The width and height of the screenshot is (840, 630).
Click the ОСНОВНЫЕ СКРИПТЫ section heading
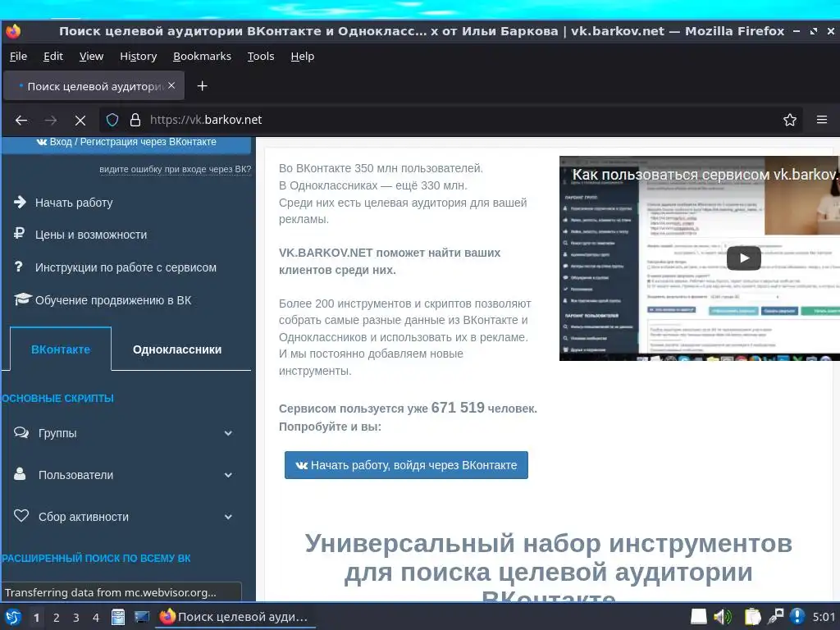[x=57, y=399]
